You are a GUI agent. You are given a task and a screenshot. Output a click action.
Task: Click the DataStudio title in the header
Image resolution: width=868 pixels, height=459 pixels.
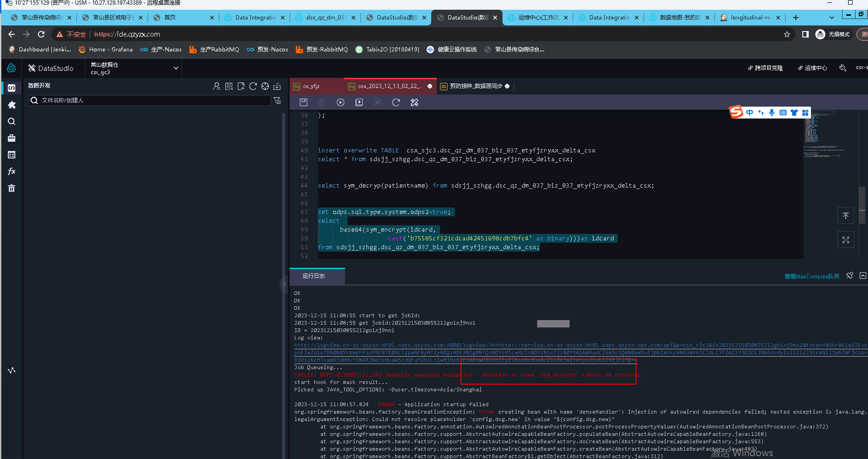pos(51,68)
